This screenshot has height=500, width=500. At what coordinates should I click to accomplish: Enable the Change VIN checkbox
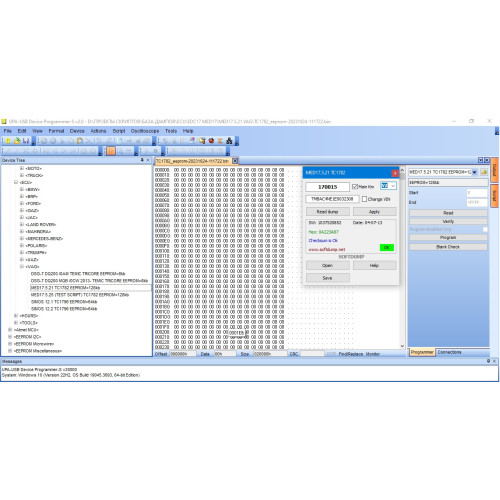tap(364, 199)
